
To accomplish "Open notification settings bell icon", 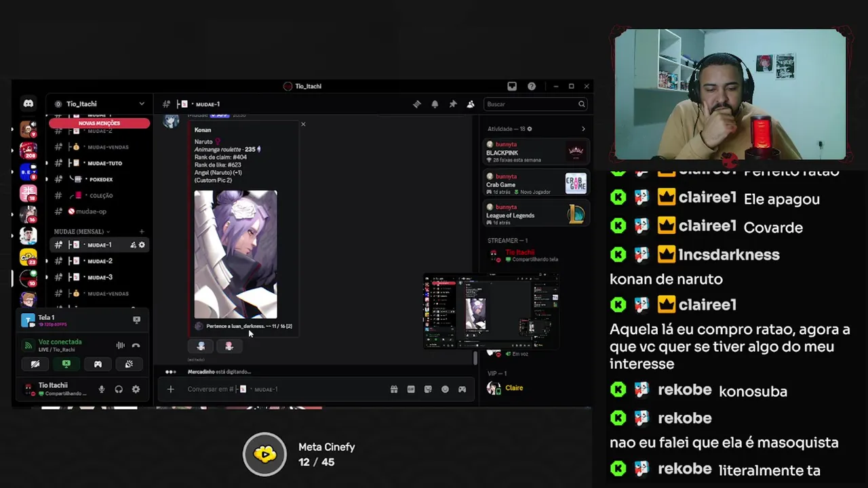I will [435, 104].
